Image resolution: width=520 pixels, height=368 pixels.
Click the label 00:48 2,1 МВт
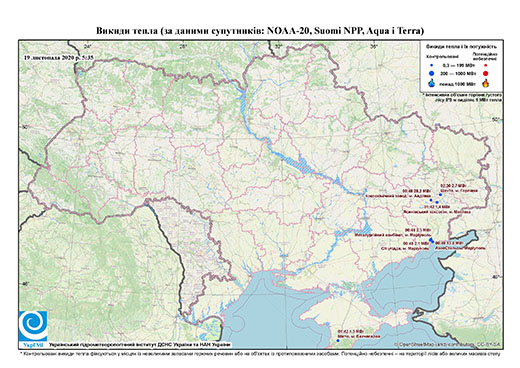tap(416, 243)
